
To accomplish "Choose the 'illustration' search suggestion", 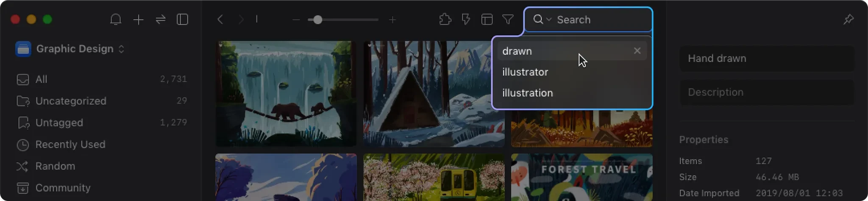I will tap(572, 93).
